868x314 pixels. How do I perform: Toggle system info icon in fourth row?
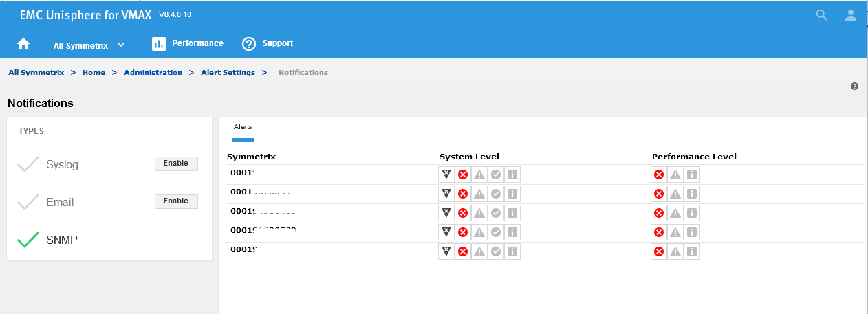[x=512, y=232]
